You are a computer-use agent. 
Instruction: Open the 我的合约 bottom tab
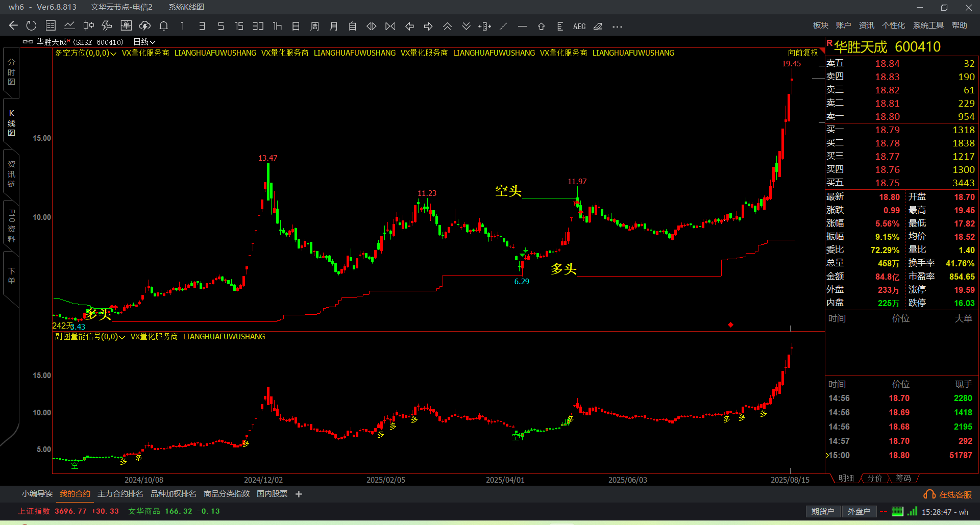75,494
